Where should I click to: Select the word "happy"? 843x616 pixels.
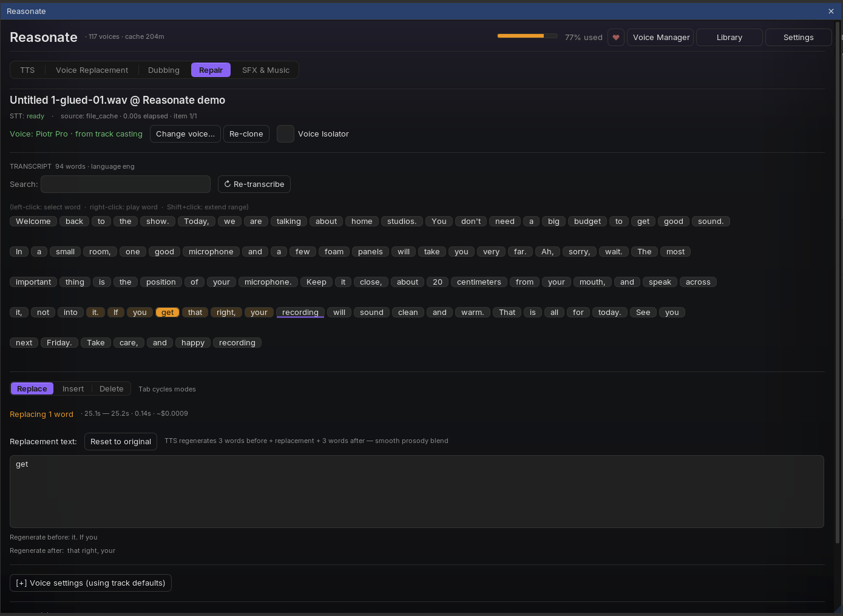[x=193, y=343]
